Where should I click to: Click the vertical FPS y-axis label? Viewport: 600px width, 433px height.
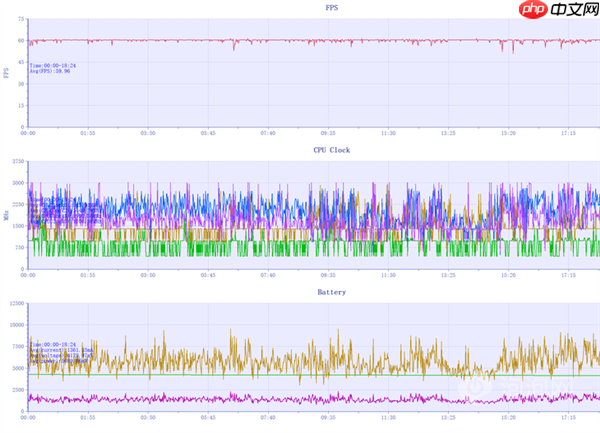pyautogui.click(x=7, y=73)
